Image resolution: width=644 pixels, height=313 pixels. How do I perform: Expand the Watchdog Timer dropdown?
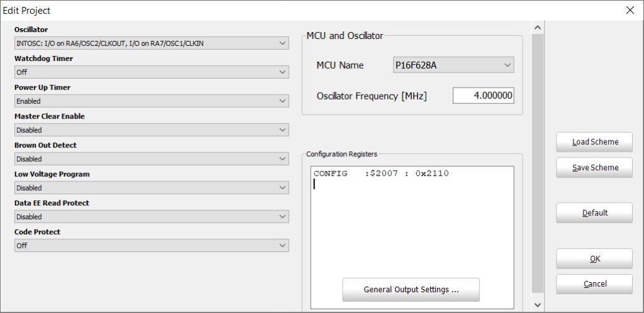point(151,72)
